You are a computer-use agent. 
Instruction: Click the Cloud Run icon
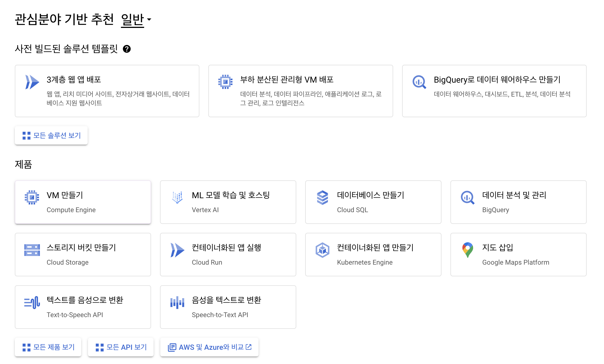click(x=177, y=250)
